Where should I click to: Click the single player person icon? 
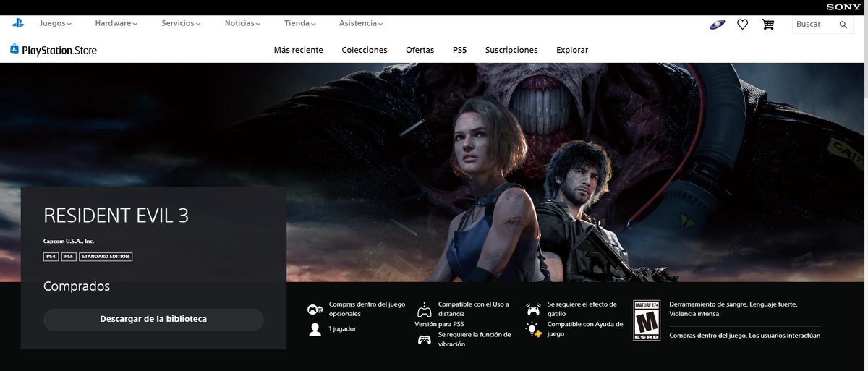tap(315, 330)
